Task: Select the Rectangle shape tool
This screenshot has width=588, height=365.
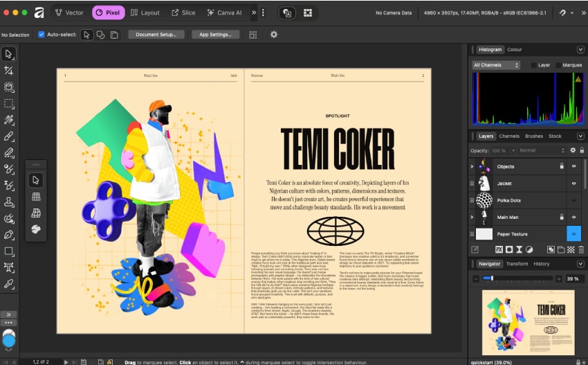Action: tap(9, 251)
